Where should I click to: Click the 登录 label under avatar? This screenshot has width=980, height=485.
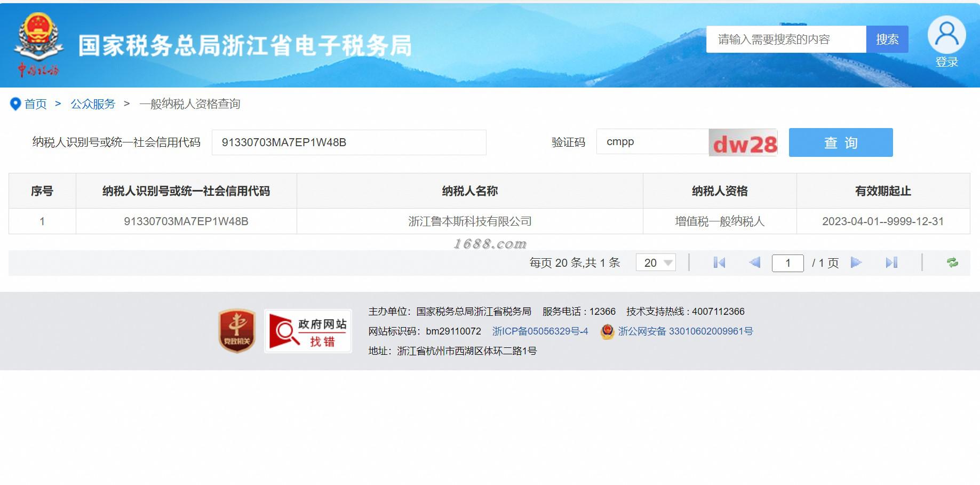(x=946, y=62)
